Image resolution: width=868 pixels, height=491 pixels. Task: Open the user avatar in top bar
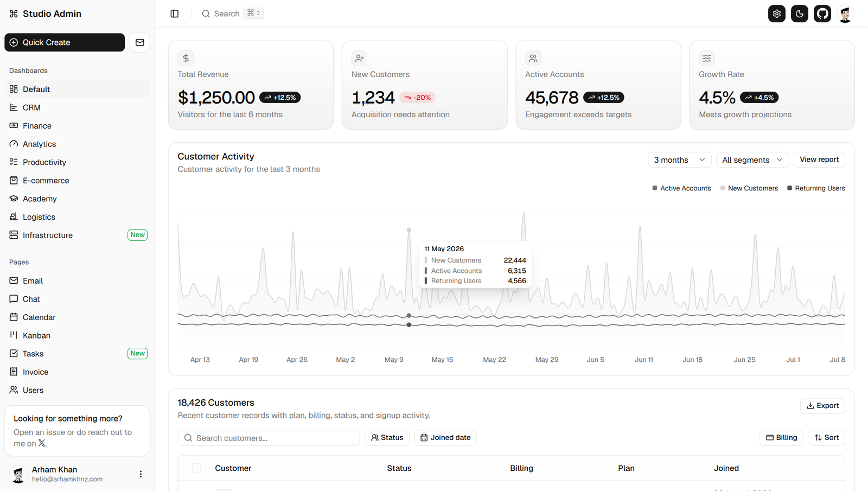[845, 14]
